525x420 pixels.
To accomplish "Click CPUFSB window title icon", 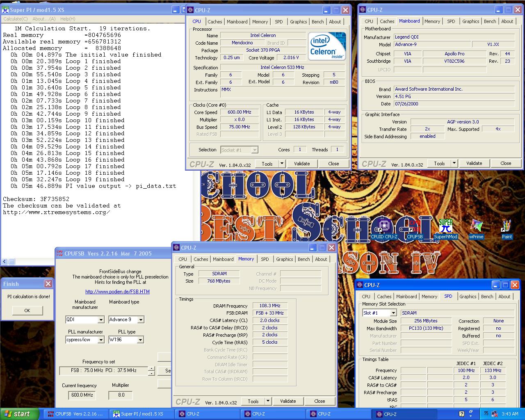I will pos(59,253).
